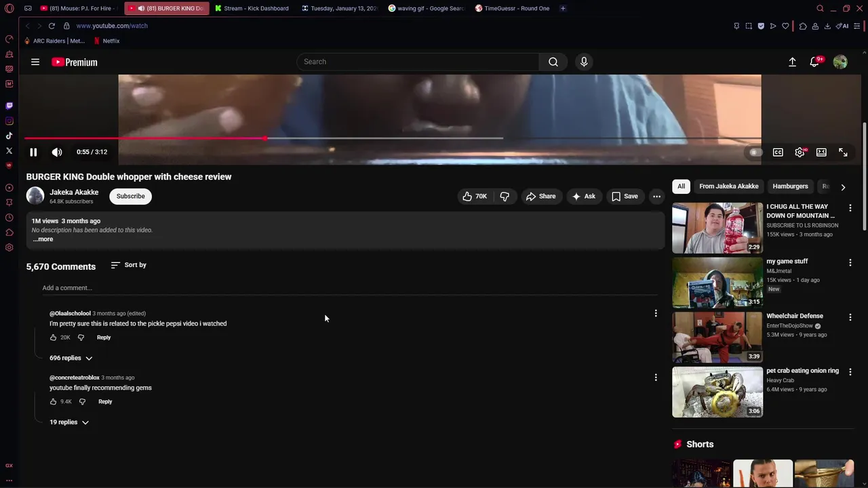Open the Netflix bookmark
This screenshot has height=488, width=868.
pos(106,41)
